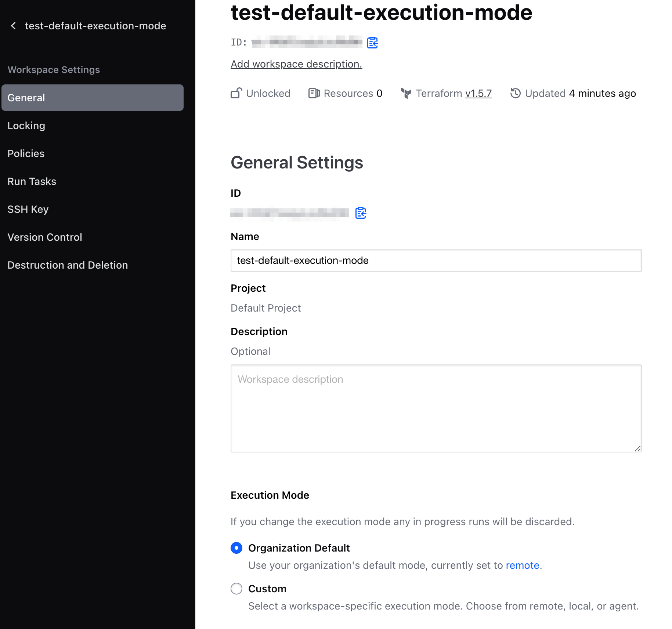Viewport: 672px width, 629px height.
Task: Open the Terraform v1.5.7 version link
Action: pos(478,94)
